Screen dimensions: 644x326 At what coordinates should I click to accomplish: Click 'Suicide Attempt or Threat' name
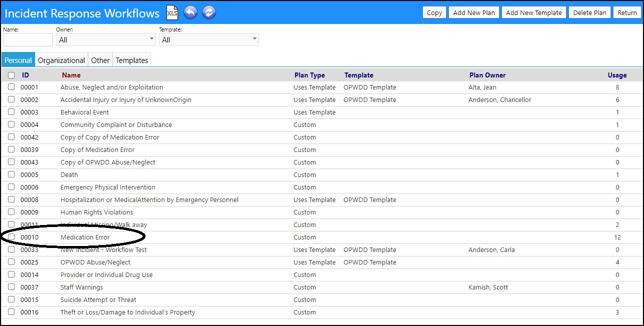(98, 299)
